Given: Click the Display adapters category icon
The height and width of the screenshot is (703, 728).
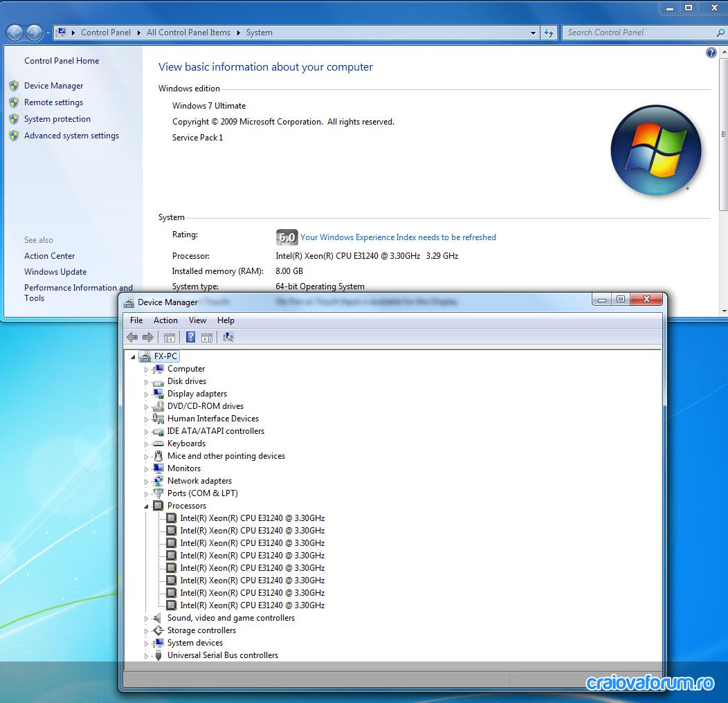Looking at the screenshot, I should click(x=158, y=393).
